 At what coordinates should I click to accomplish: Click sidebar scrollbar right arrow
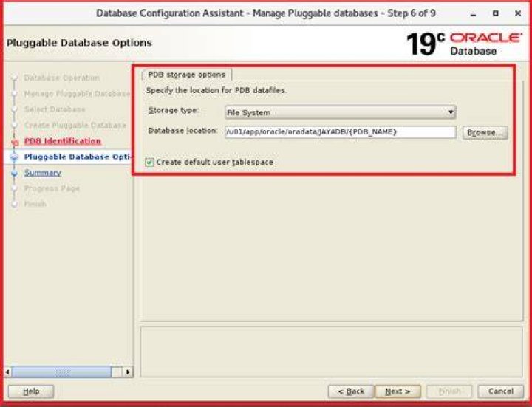click(128, 372)
